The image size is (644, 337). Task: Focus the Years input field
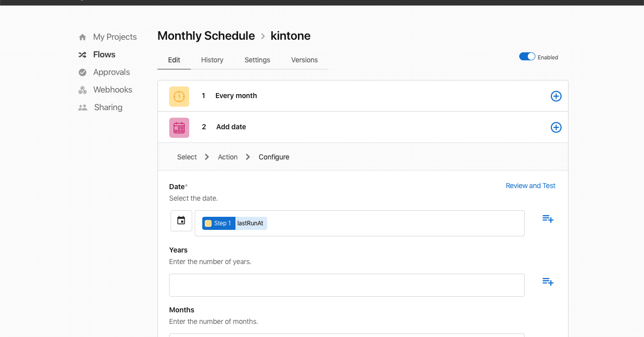[x=347, y=285]
